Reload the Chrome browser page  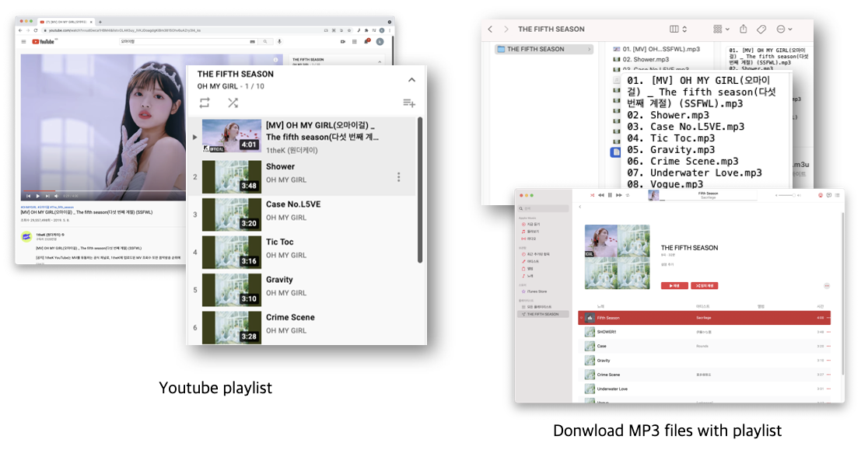point(36,30)
